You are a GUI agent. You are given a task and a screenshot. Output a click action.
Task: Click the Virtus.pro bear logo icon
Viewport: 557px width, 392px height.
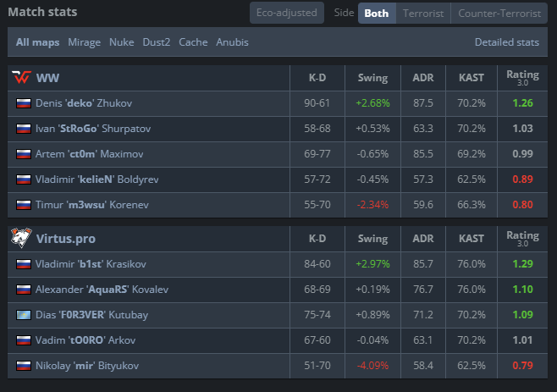tap(21, 238)
